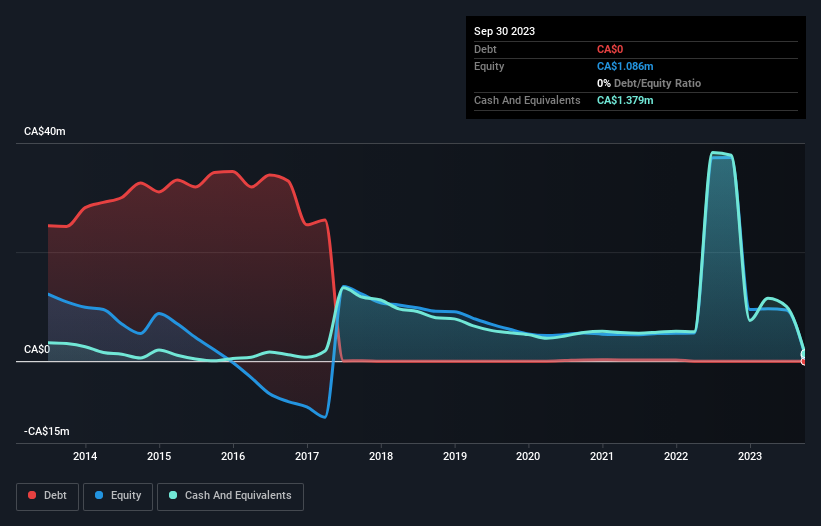Image resolution: width=821 pixels, height=526 pixels.
Task: Toggle the Cash And Equivalents legend button
Action: point(230,496)
